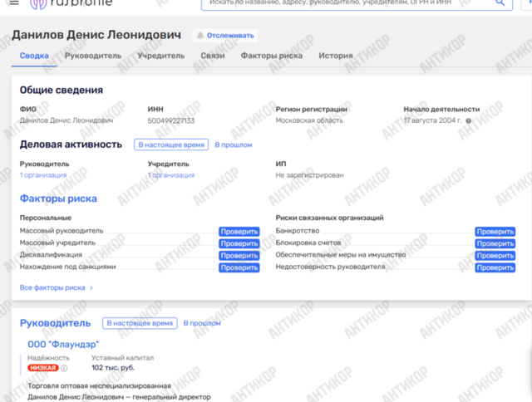The width and height of the screenshot is (532, 402).
Task: Select В прошлом in Руководитель section
Action: pyautogui.click(x=202, y=323)
